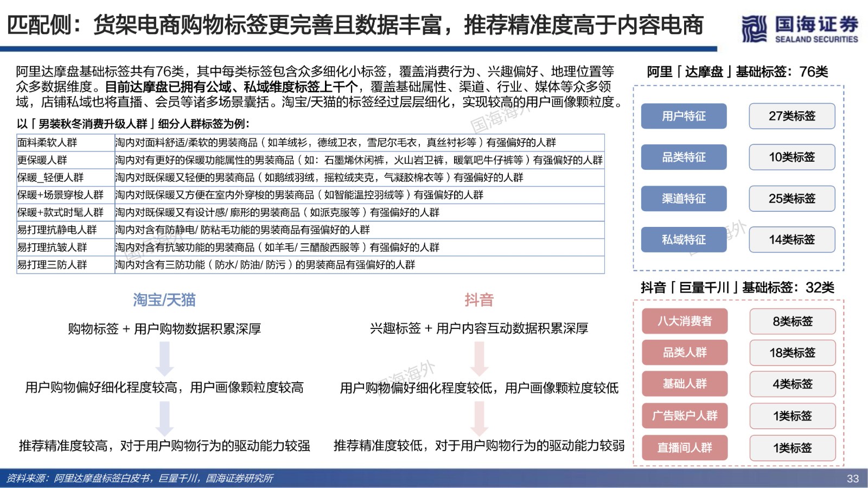Select the 8类标签 box
The width and height of the screenshot is (868, 488).
(x=793, y=321)
